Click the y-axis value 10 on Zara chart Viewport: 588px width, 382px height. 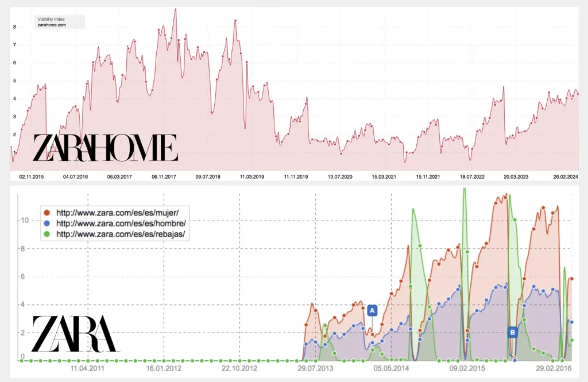[25, 220]
